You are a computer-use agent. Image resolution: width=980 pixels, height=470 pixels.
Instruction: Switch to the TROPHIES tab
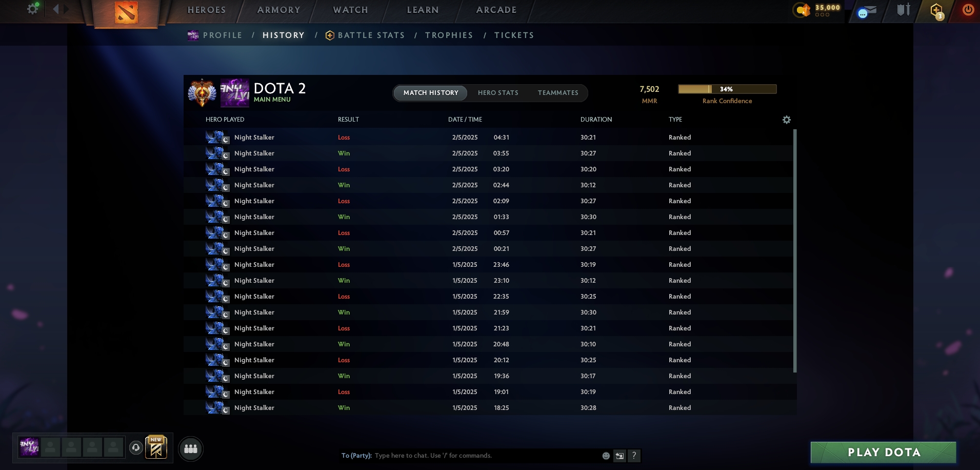[x=449, y=35]
